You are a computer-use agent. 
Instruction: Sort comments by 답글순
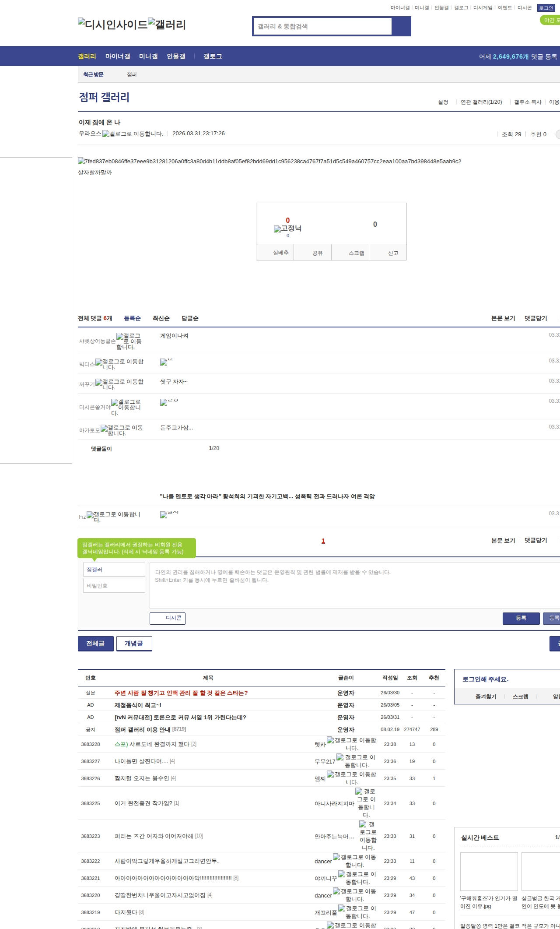(190, 318)
